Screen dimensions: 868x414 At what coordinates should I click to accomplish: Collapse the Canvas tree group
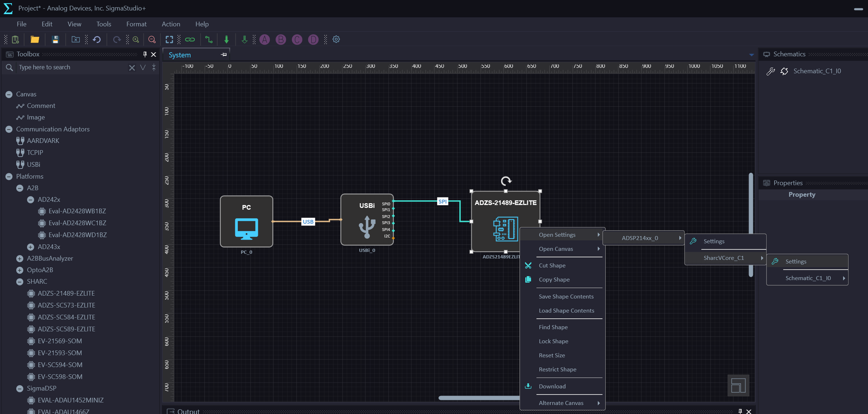click(9, 94)
